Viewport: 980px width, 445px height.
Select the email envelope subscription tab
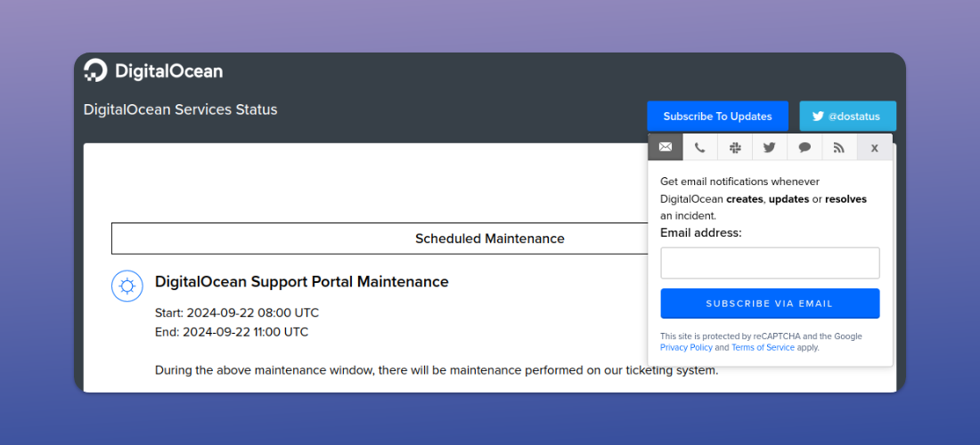click(666, 147)
